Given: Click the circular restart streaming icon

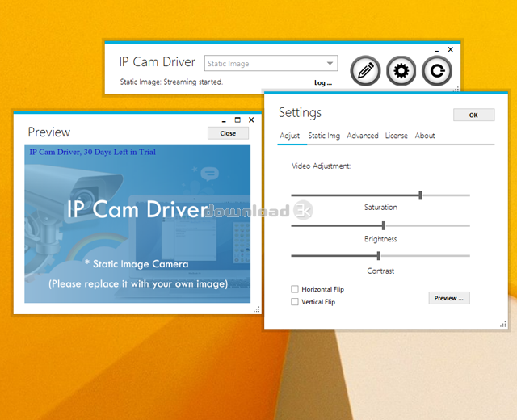Looking at the screenshot, I should point(437,71).
